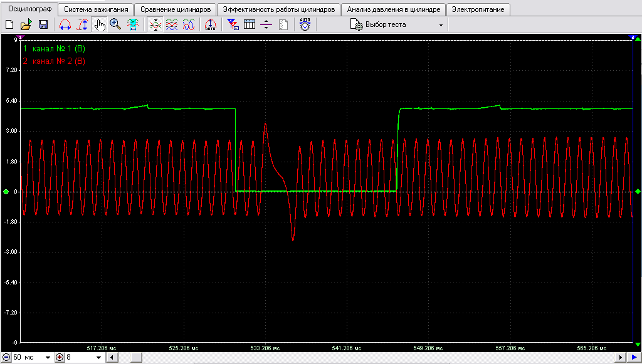The image size is (642, 364).
Task: Expand the dropdown showing value 8
Action: click(x=98, y=358)
